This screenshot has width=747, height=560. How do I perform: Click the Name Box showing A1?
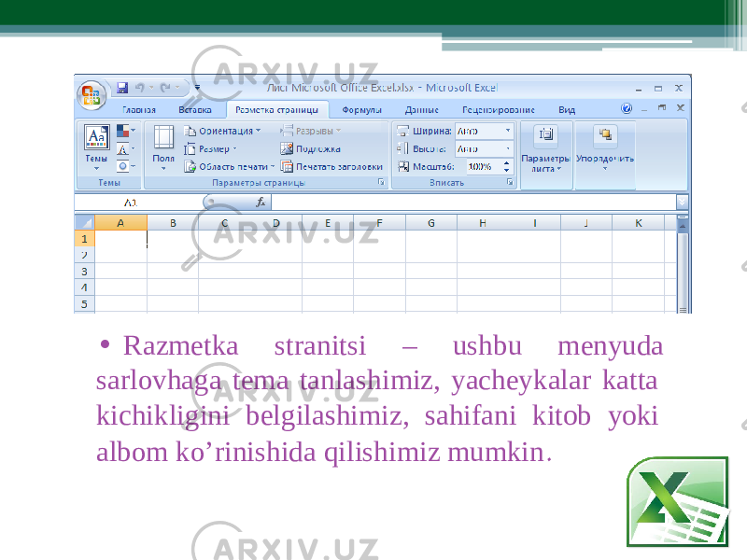point(138,203)
